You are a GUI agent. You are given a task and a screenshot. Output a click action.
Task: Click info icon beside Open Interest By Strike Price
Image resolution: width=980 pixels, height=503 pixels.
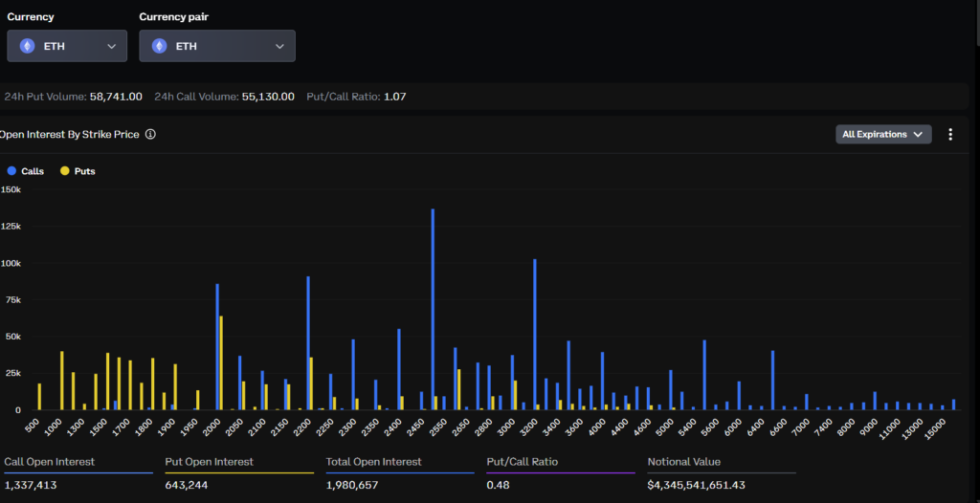coord(150,134)
